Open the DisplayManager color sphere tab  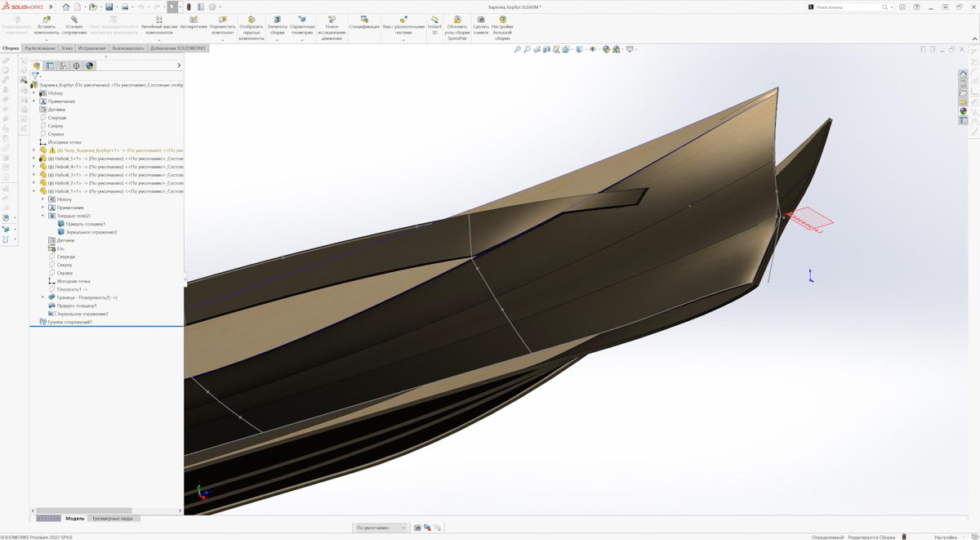[x=90, y=66]
